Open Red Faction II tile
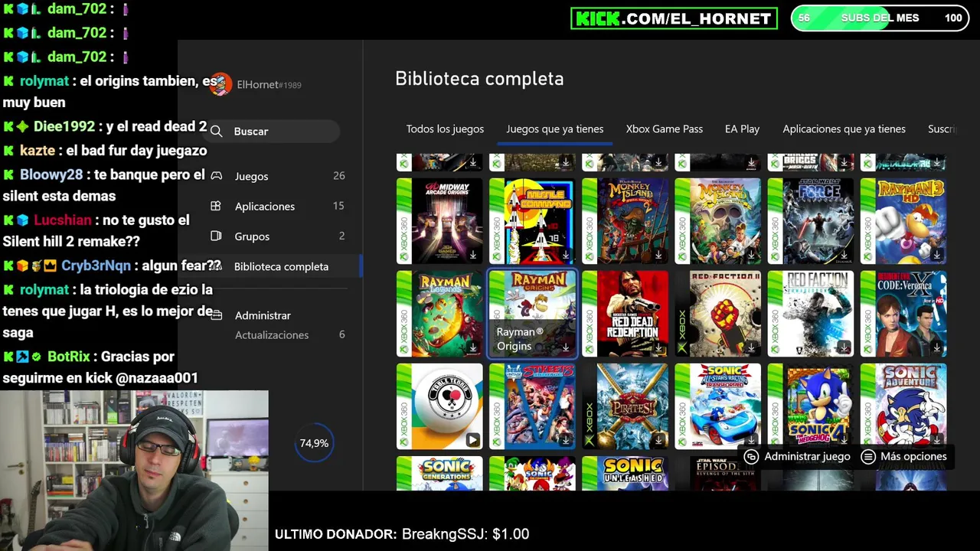Viewport: 980px width, 551px height. pyautogui.click(x=717, y=314)
